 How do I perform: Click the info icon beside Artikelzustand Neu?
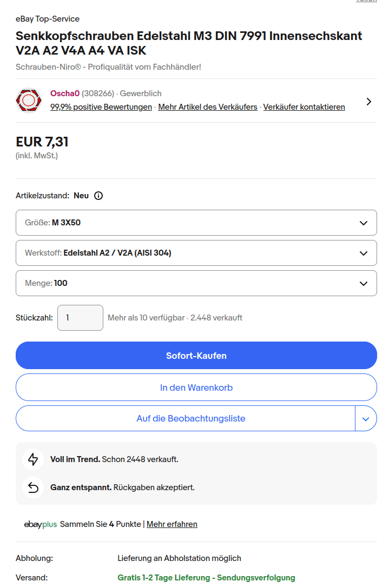[x=98, y=196]
